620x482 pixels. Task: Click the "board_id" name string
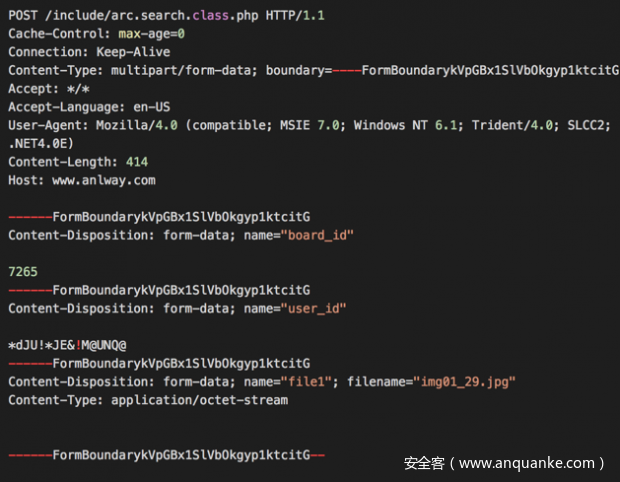pyautogui.click(x=319, y=235)
